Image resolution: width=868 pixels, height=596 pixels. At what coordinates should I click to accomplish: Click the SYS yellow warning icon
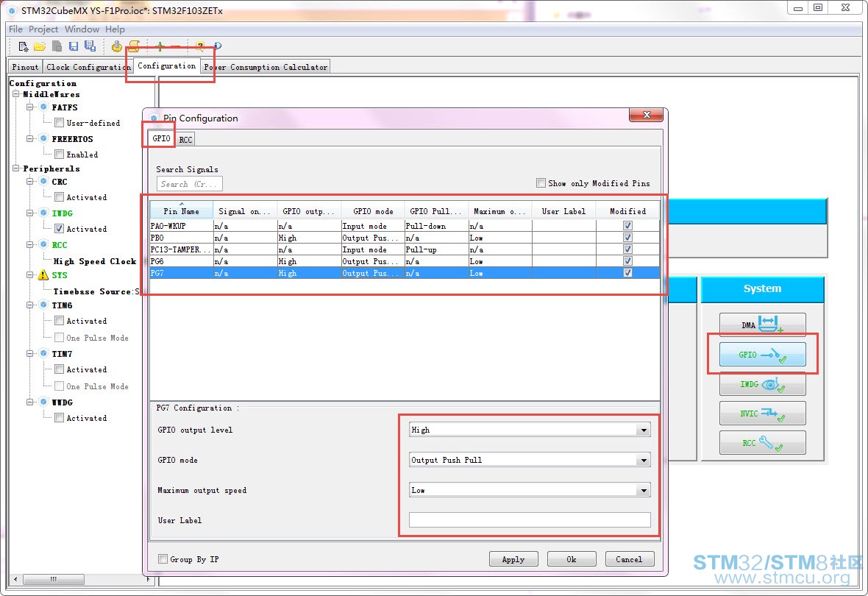43,275
